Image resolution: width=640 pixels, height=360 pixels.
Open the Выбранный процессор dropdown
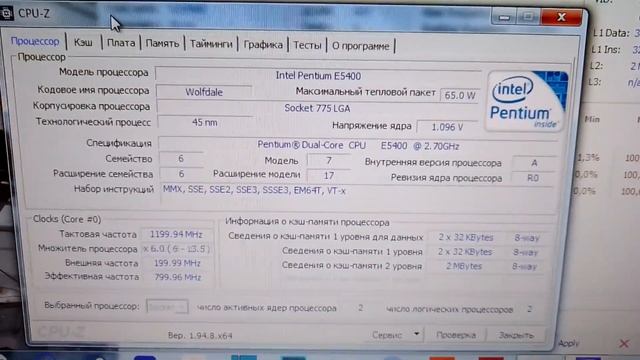click(167, 307)
